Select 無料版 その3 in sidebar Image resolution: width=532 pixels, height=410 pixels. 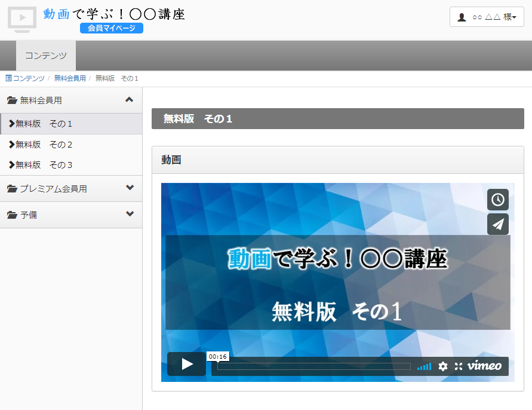[x=71, y=165]
